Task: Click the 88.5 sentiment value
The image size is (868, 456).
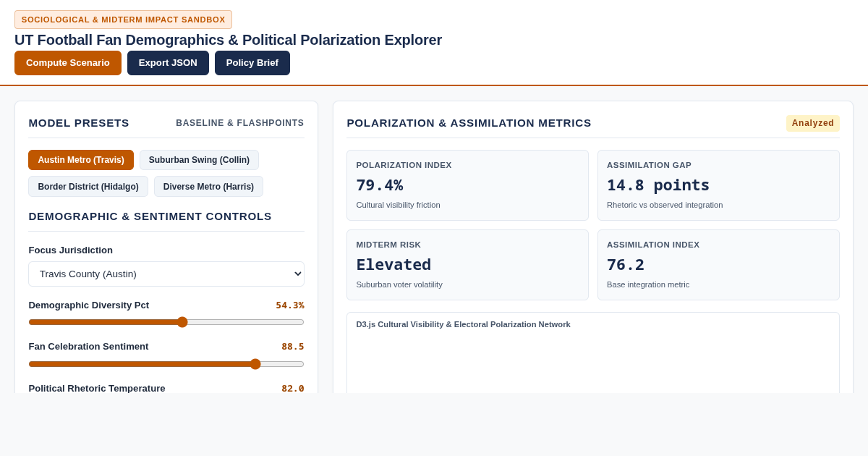Action: [x=293, y=347]
